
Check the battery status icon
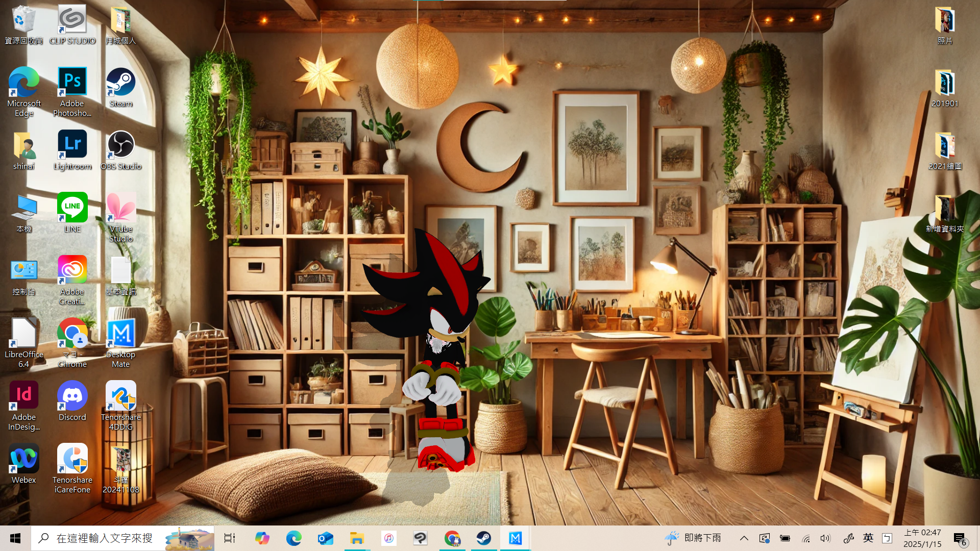coord(785,538)
